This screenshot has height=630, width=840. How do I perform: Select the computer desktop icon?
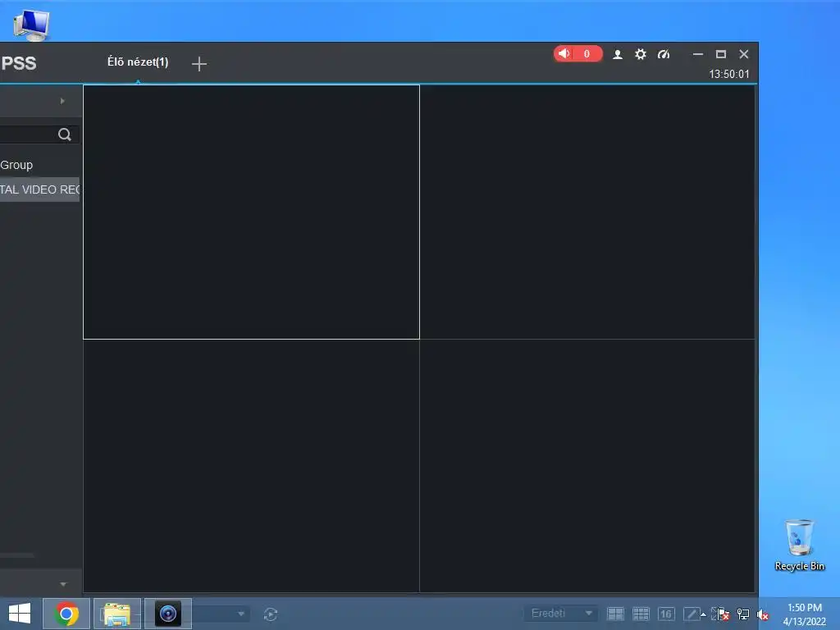tap(31, 25)
